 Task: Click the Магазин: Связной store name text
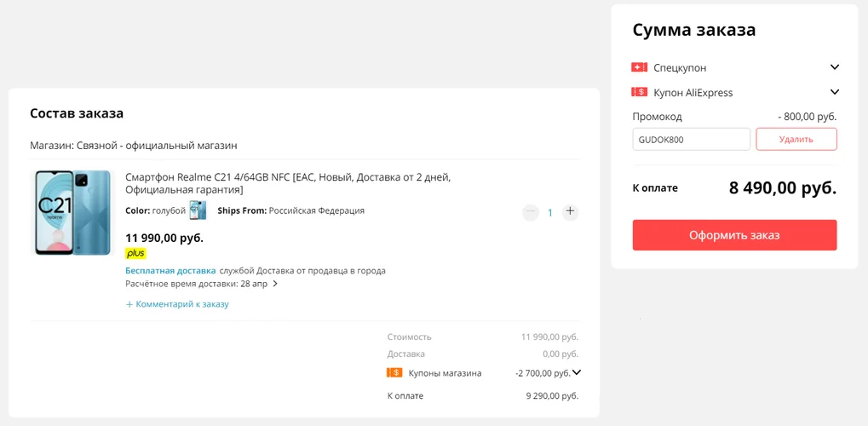pyautogui.click(x=134, y=146)
